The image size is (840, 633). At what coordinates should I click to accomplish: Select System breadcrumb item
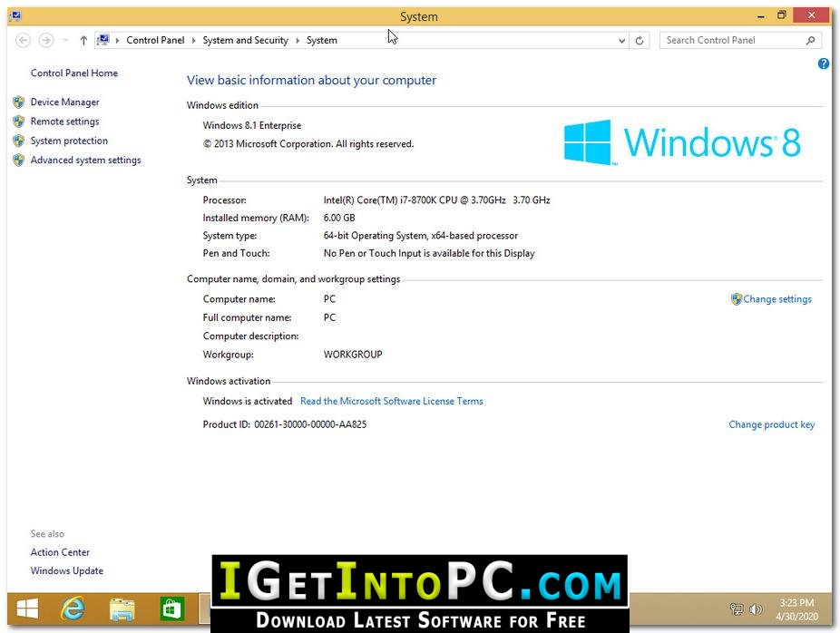(x=322, y=40)
